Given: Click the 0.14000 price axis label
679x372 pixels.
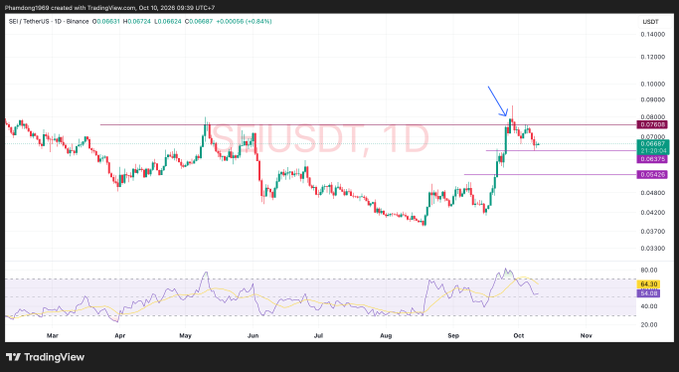Looking at the screenshot, I should pyautogui.click(x=653, y=34).
